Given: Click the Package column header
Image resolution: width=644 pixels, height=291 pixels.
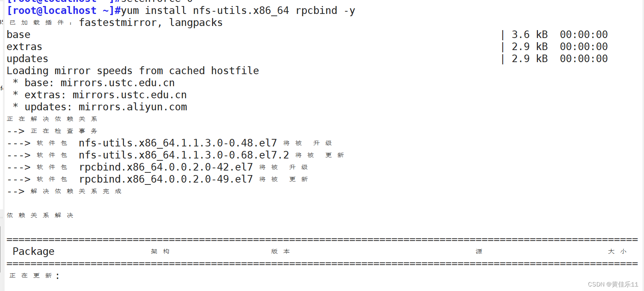Looking at the screenshot, I should tap(33, 251).
